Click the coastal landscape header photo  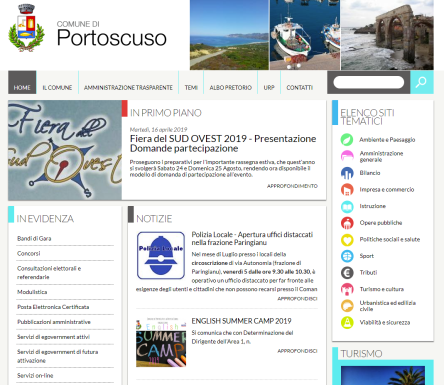tap(229, 35)
